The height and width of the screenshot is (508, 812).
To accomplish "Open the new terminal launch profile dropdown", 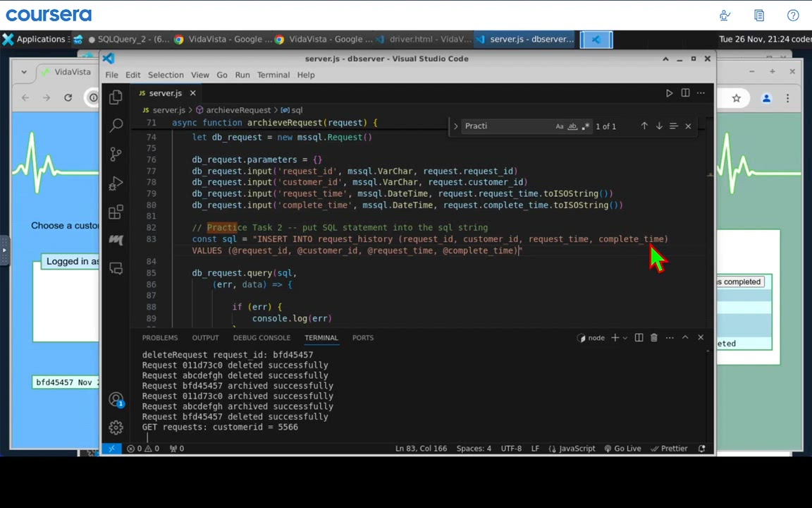I will click(625, 338).
